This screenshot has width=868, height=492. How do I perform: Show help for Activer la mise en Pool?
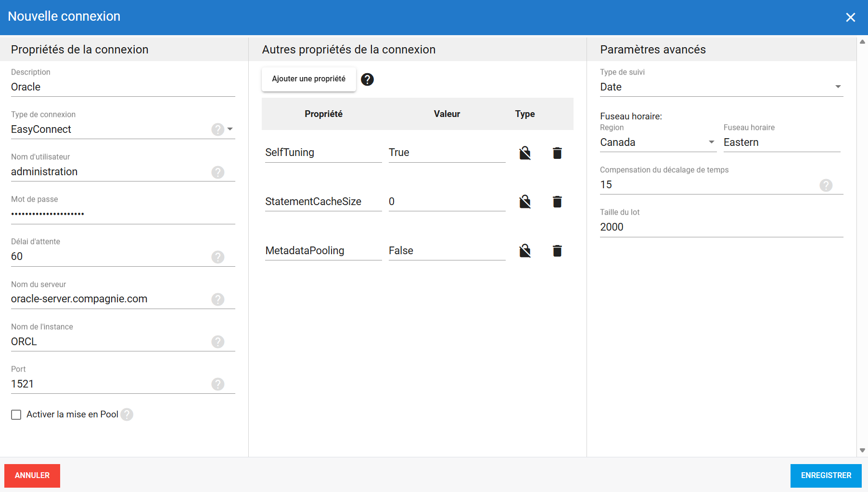tap(127, 414)
